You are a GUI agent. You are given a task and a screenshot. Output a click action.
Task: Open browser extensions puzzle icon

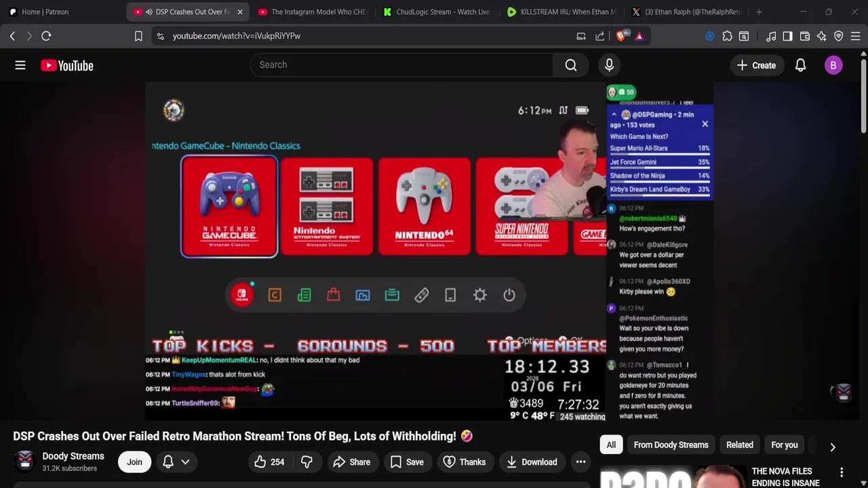(727, 36)
